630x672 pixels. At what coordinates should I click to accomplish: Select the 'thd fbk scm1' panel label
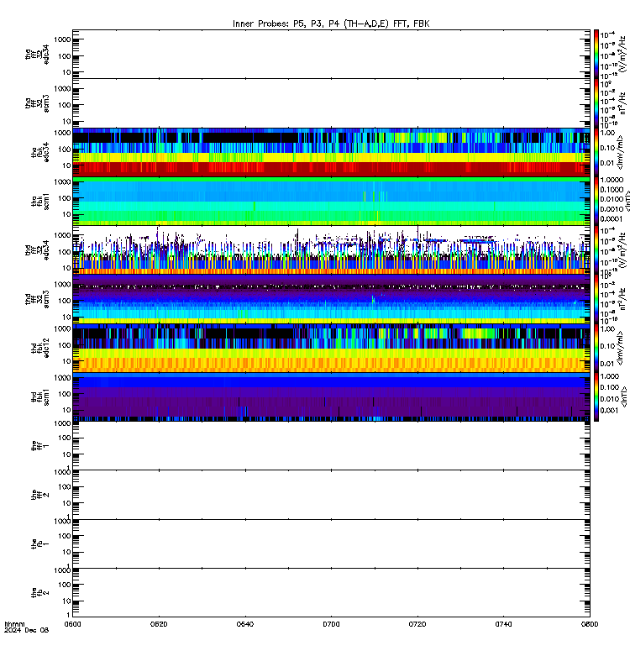40,396
